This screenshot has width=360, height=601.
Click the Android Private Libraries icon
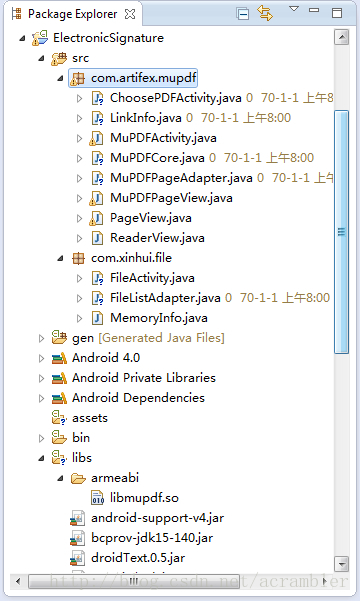[x=59, y=378]
